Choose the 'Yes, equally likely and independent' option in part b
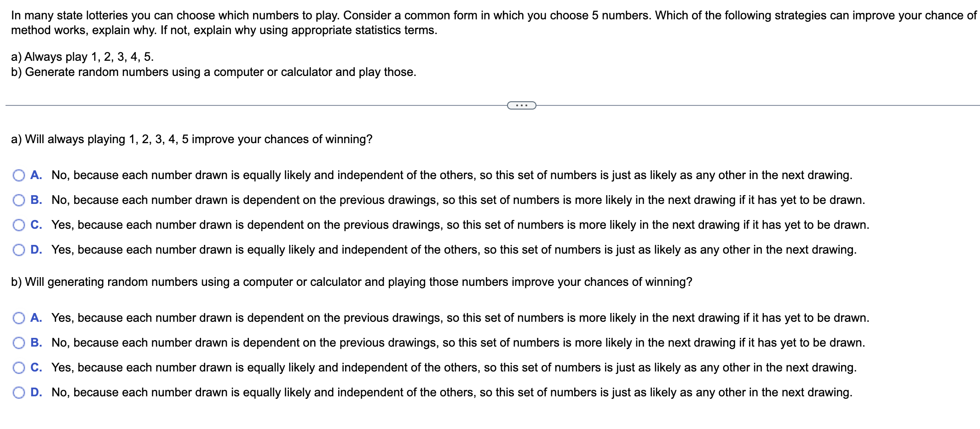This screenshot has width=980, height=429. (x=18, y=367)
